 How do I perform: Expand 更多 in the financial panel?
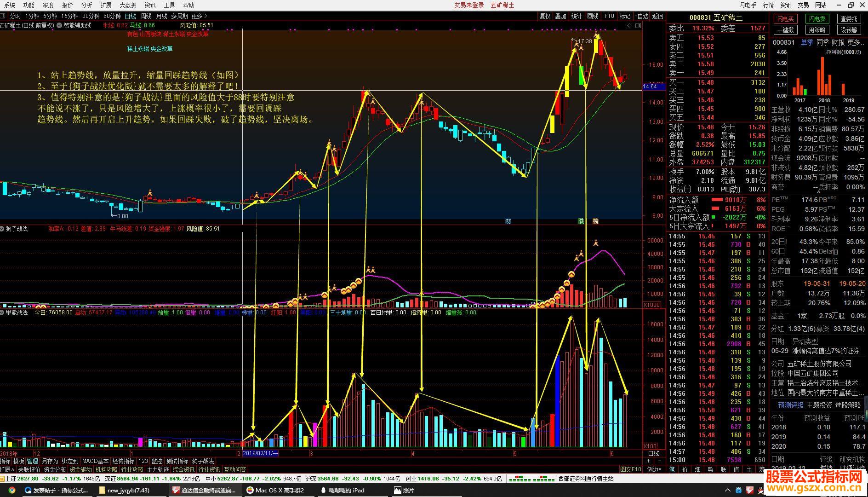(855, 42)
